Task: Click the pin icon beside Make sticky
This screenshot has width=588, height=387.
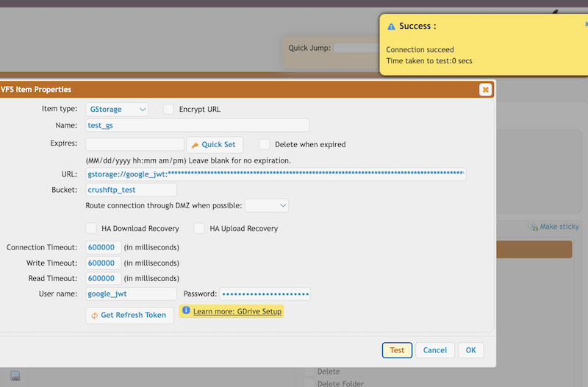Action: [533, 227]
